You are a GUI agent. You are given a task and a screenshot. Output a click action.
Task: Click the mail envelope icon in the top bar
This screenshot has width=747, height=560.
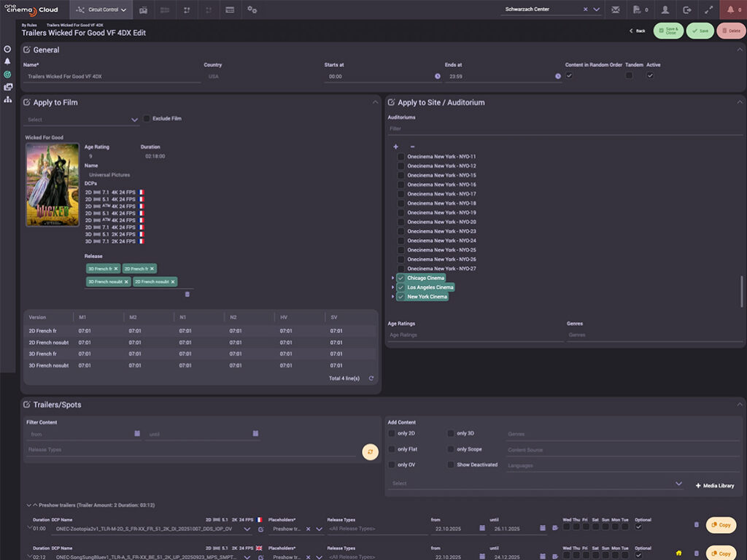616,9
